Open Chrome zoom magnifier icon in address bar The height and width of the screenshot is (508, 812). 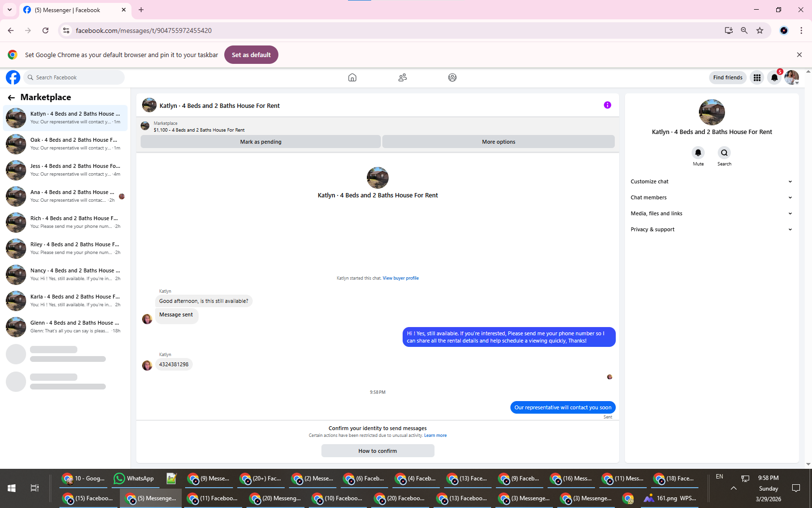pos(744,30)
